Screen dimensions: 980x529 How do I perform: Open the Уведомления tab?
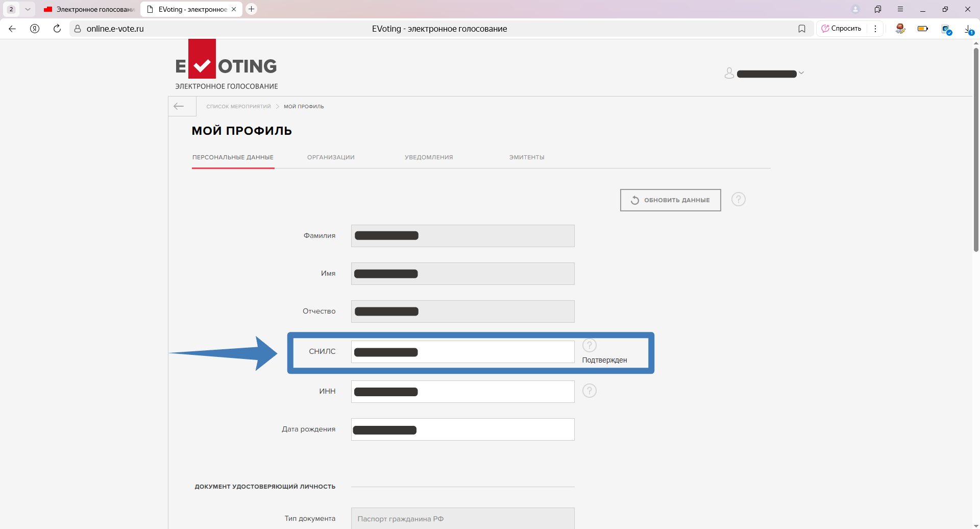[x=429, y=157]
